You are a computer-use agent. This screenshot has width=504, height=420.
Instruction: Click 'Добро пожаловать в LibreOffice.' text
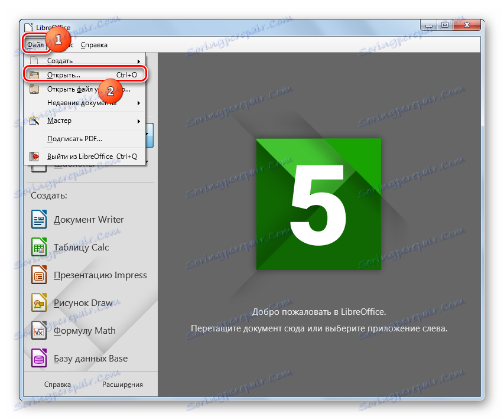(x=319, y=312)
